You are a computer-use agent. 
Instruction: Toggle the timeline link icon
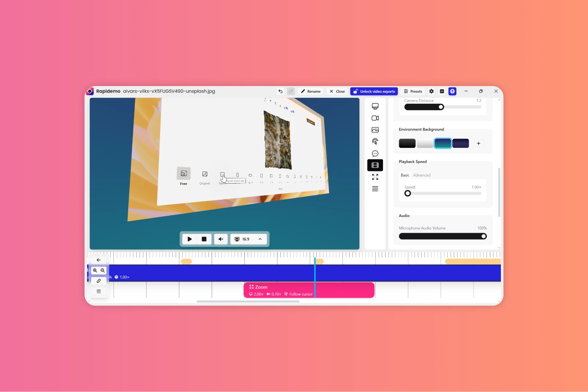[98, 281]
